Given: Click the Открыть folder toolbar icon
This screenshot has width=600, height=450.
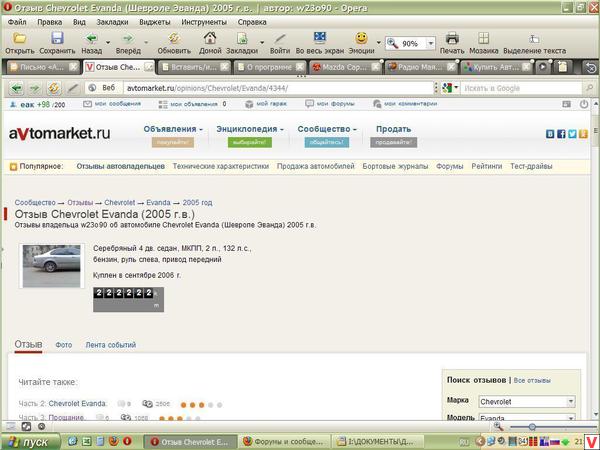Looking at the screenshot, I should point(20,38).
